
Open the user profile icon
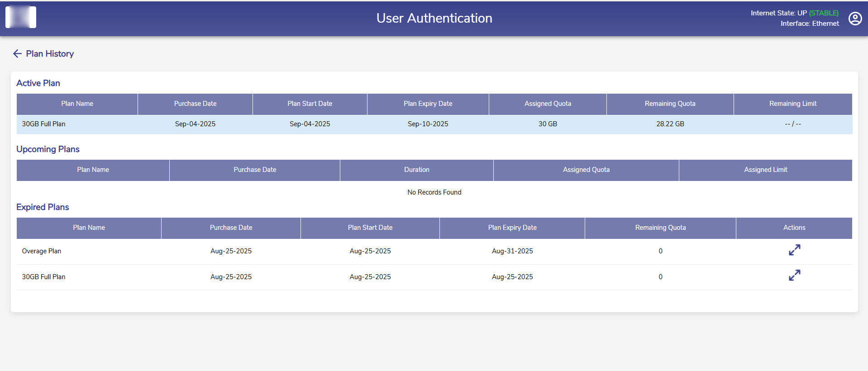[x=855, y=19]
